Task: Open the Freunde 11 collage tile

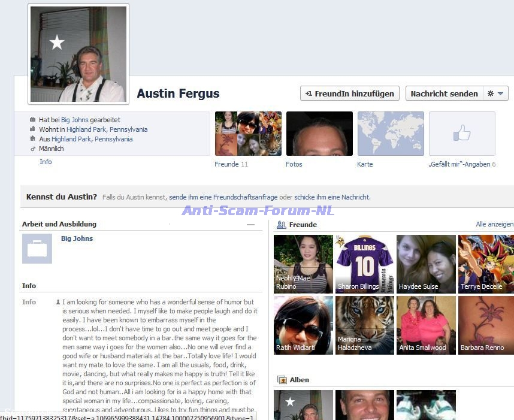Action: pyautogui.click(x=248, y=134)
